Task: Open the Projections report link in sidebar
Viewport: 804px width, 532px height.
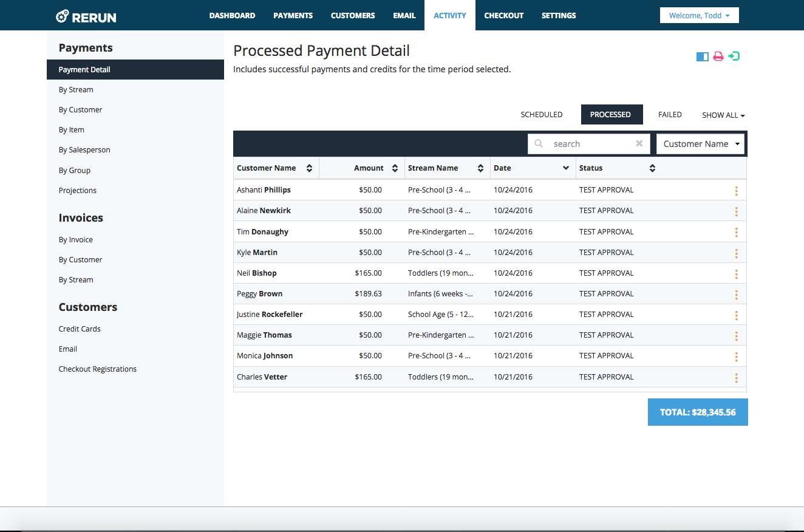Action: [x=78, y=191]
